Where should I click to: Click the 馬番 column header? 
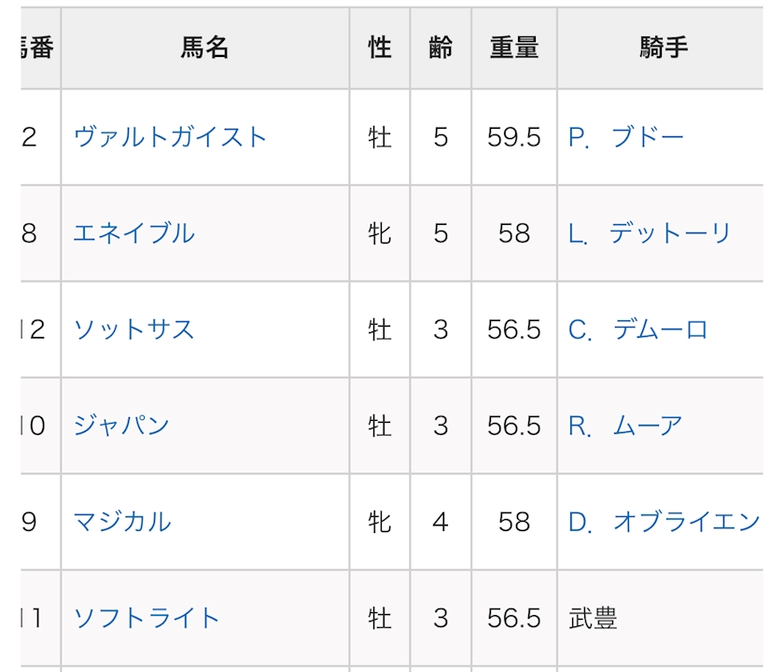tap(37, 49)
